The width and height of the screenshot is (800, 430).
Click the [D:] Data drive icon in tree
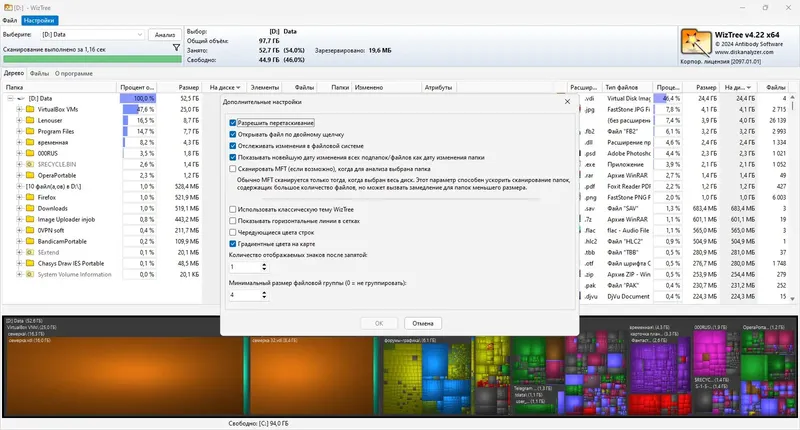(21, 98)
